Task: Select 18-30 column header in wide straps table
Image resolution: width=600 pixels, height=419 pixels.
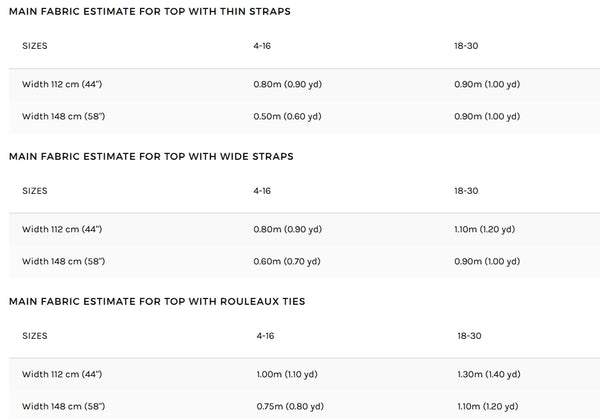Action: [465, 190]
